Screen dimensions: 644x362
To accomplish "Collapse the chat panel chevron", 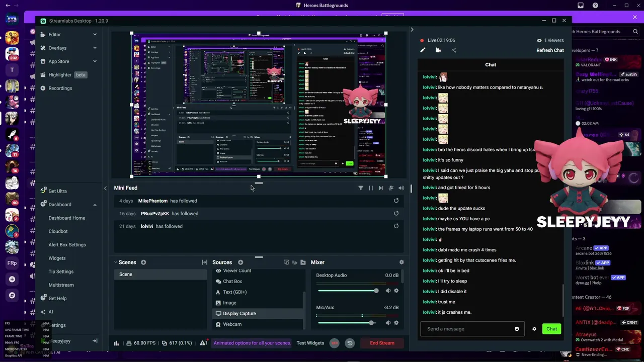I will (x=412, y=30).
